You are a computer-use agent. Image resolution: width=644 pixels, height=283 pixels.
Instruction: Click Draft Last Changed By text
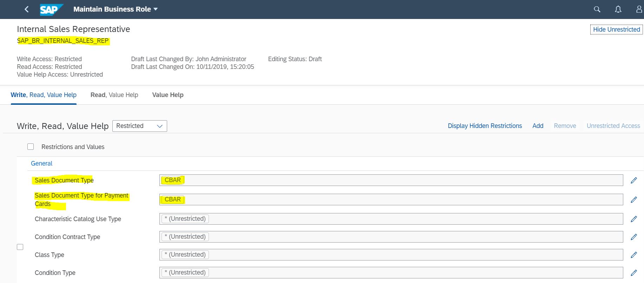click(x=189, y=59)
